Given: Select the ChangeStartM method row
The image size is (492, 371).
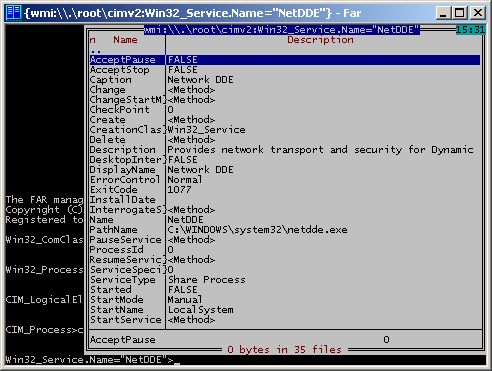Looking at the screenshot, I should (285, 100).
